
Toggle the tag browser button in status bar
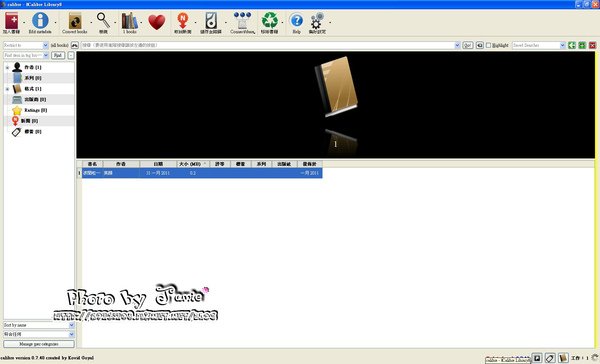[550, 358]
